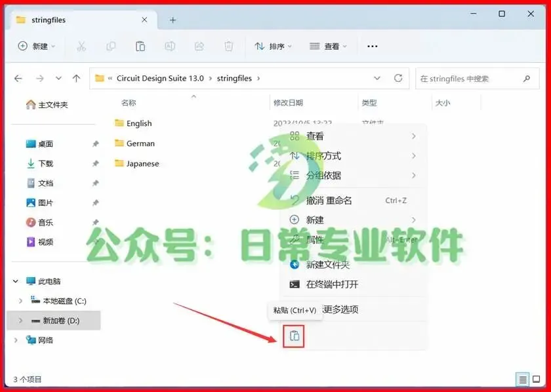Choose 在终端中打开 in context menu
The height and width of the screenshot is (392, 551).
pos(353,284)
